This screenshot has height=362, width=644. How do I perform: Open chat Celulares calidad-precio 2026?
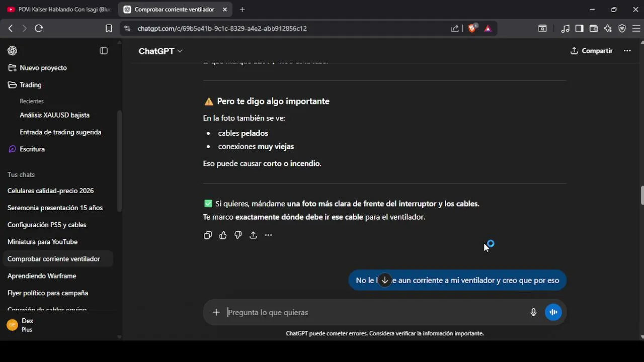[50, 191]
